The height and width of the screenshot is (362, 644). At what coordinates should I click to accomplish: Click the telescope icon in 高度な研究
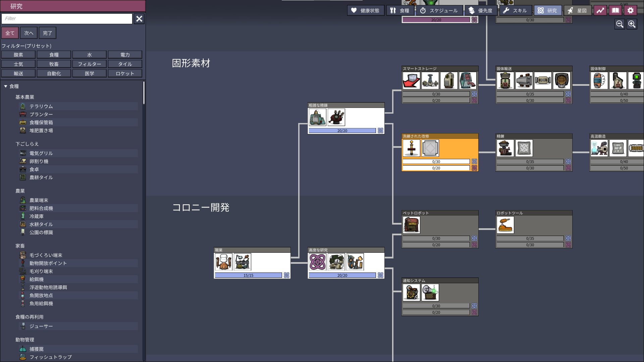click(x=355, y=262)
